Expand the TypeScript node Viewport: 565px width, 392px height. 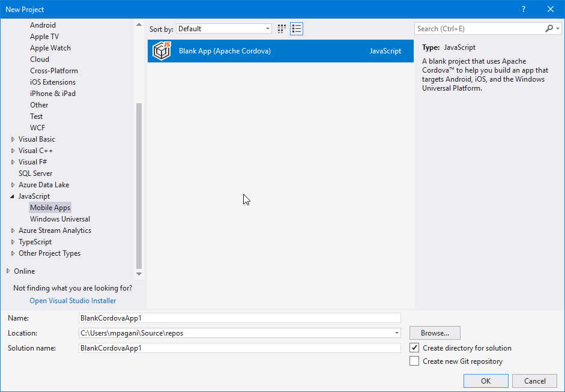(13, 242)
